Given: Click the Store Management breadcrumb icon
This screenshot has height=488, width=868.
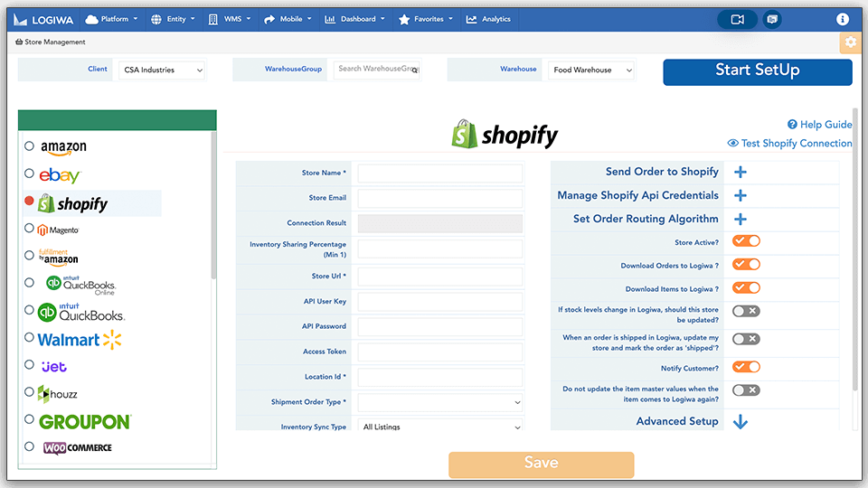Looking at the screenshot, I should 19,42.
